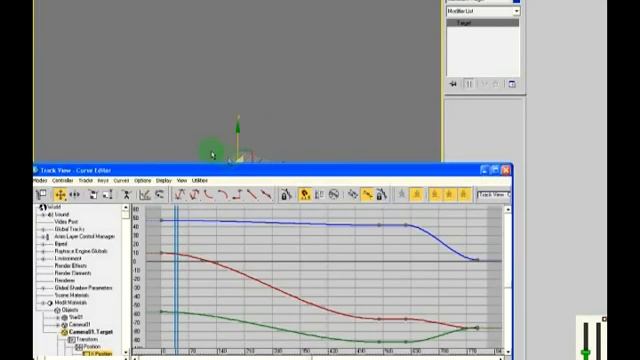The height and width of the screenshot is (360, 640).
Task: Click curve window scroll-down arrow
Action: pos(508,351)
